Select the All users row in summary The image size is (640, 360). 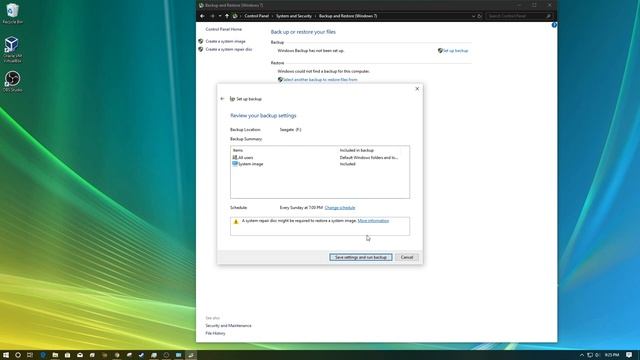[x=320, y=158]
